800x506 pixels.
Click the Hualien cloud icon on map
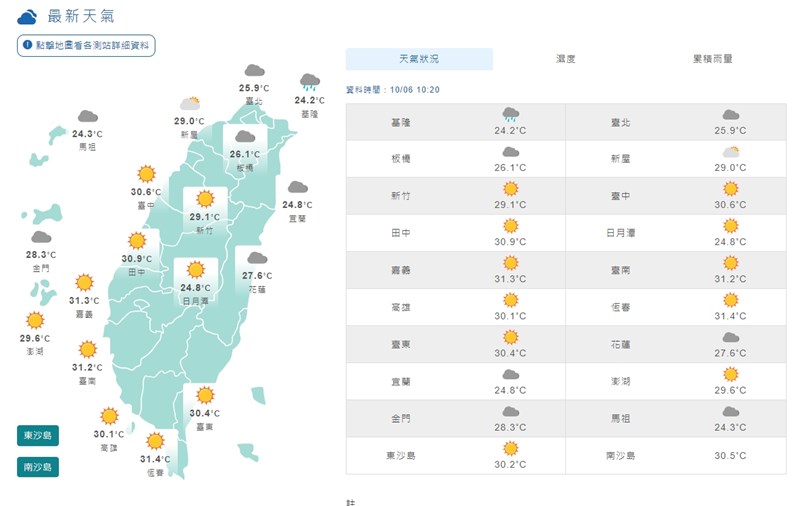(x=256, y=258)
